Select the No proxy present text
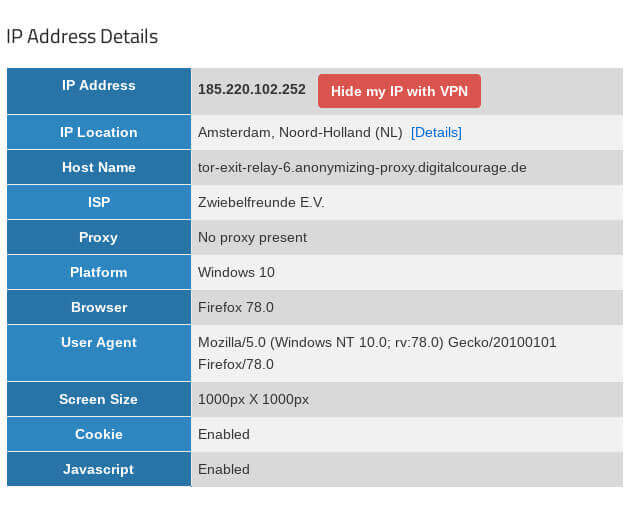 252,237
